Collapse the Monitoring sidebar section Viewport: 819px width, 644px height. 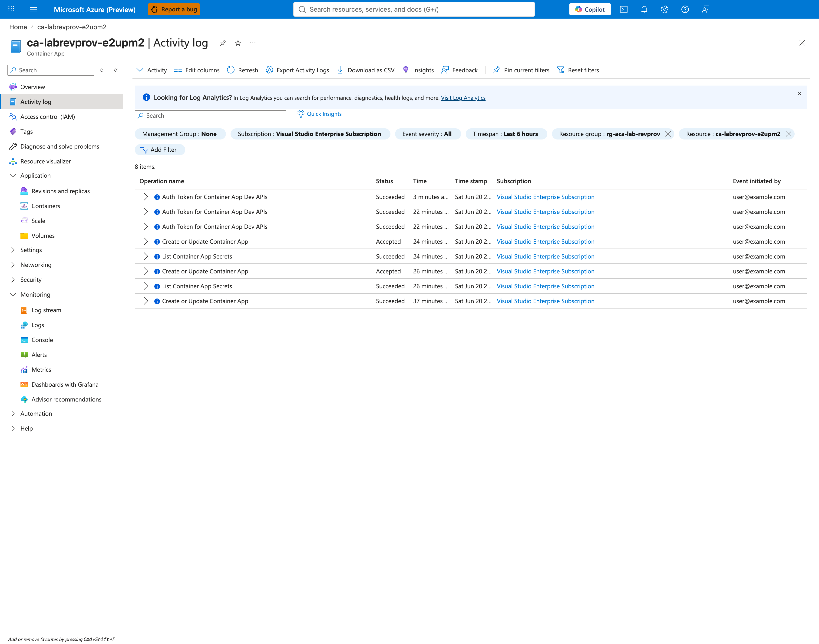pyautogui.click(x=13, y=295)
